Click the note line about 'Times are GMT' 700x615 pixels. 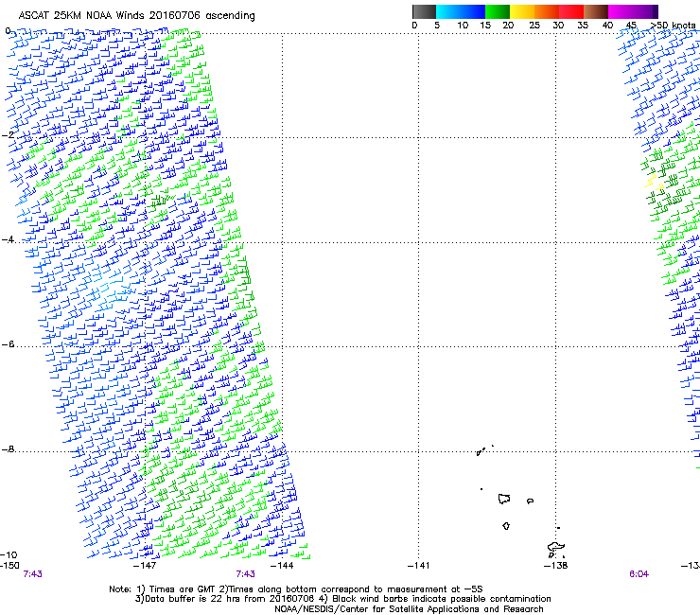coord(296,589)
